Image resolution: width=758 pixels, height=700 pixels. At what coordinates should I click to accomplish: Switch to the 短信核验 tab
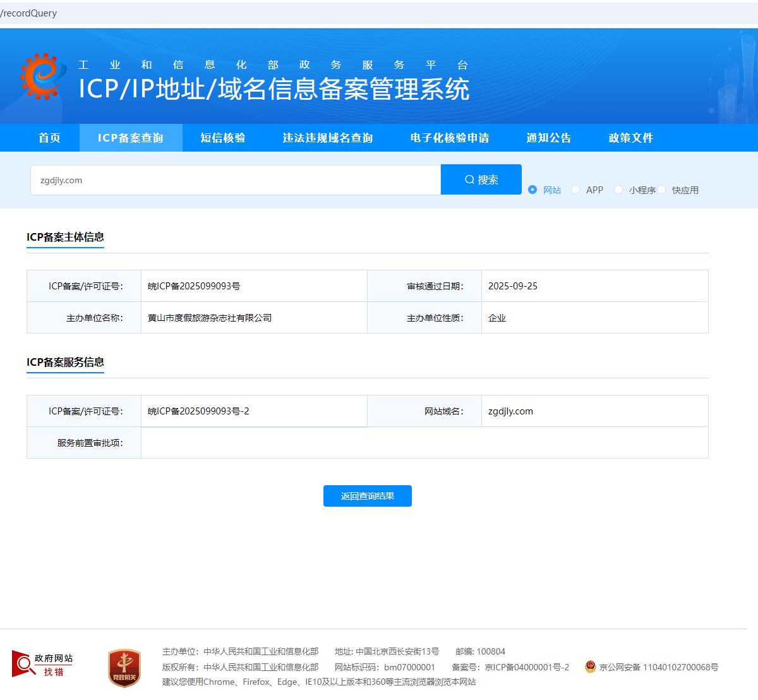(222, 138)
